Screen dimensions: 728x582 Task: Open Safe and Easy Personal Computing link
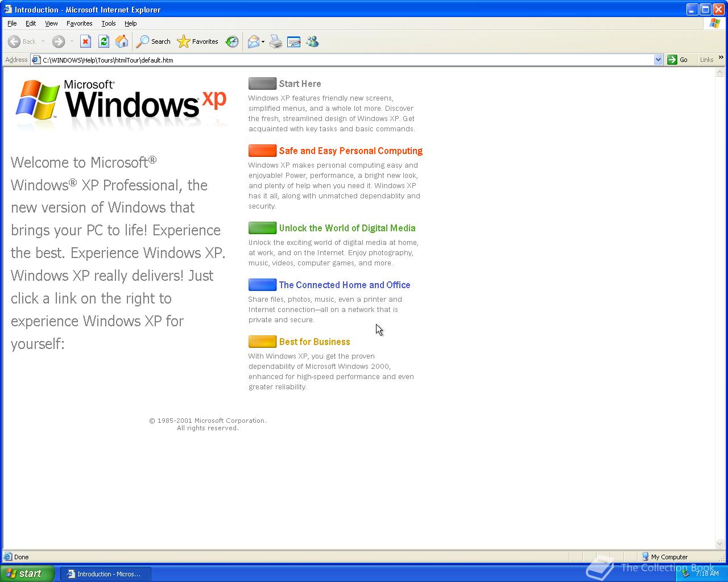350,151
